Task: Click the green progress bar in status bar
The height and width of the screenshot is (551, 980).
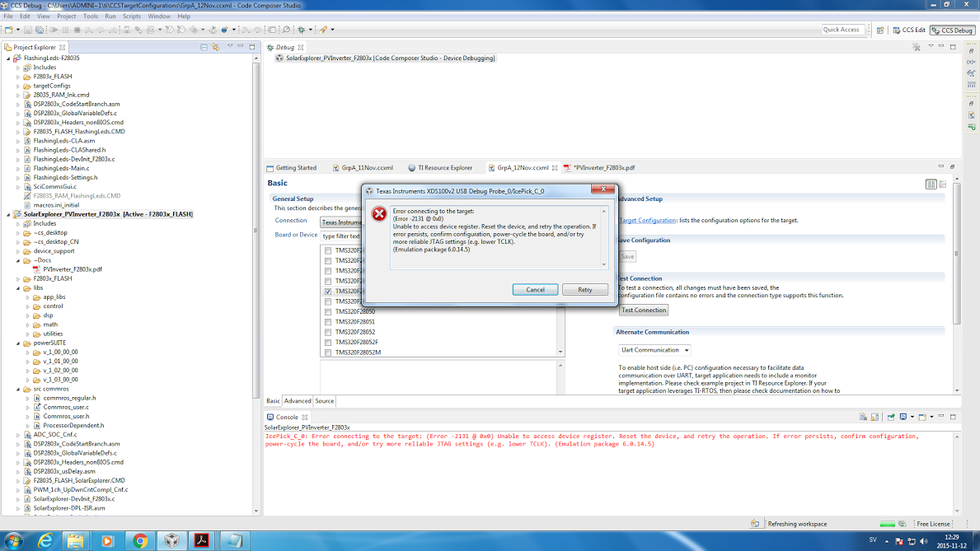Action: click(x=887, y=524)
